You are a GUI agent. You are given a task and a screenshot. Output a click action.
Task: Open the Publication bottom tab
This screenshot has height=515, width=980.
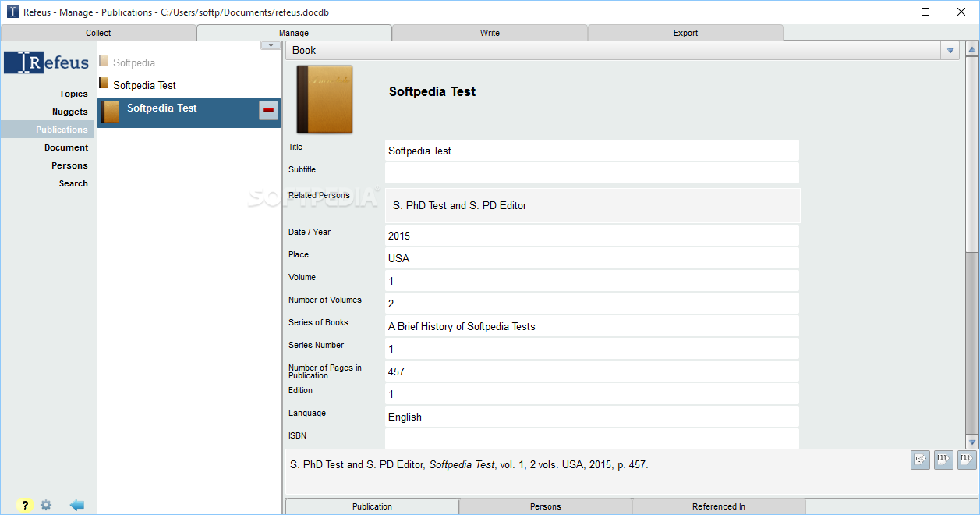pos(372,506)
